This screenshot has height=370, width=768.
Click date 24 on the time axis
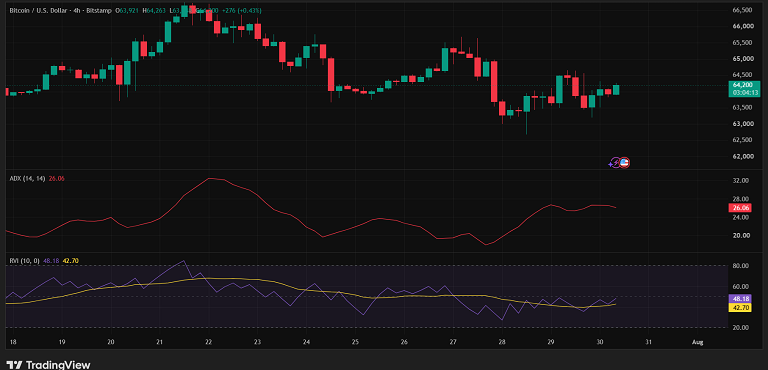point(306,342)
